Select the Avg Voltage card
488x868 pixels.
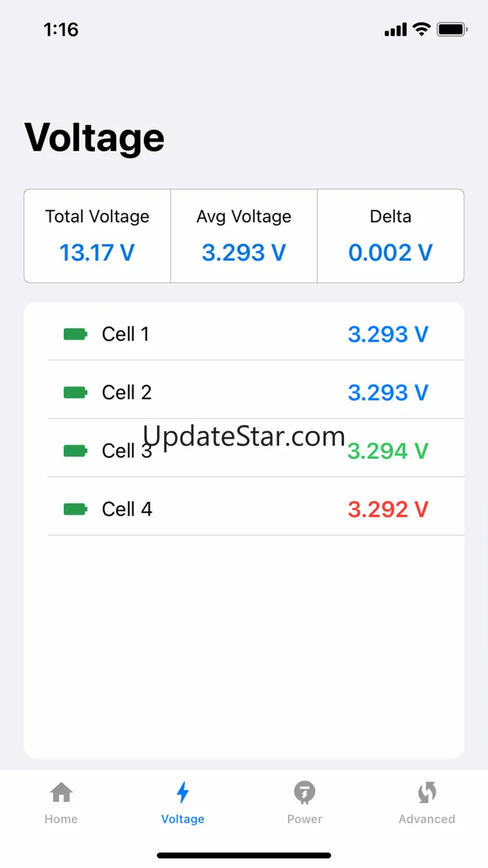coord(244,236)
